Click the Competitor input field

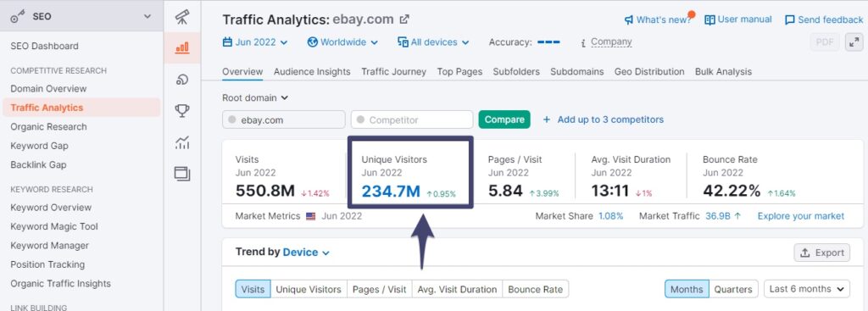click(x=412, y=119)
